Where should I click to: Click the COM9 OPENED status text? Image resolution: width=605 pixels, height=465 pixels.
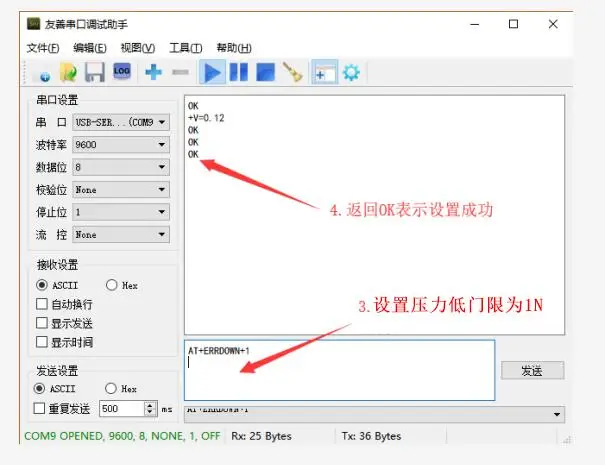click(122, 436)
